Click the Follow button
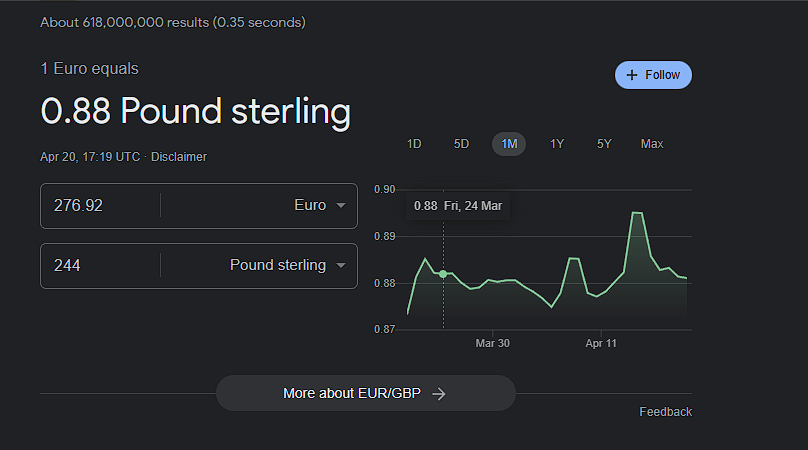The height and width of the screenshot is (450, 808). [653, 75]
